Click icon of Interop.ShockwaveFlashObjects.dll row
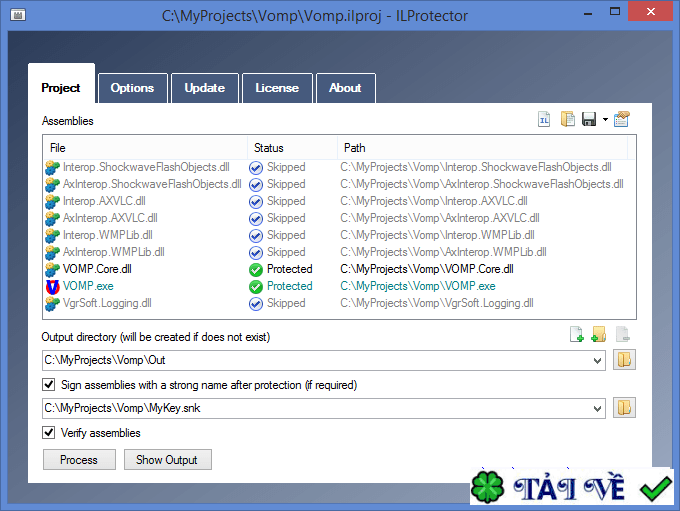Image resolution: width=680 pixels, height=511 pixels. pos(52,167)
